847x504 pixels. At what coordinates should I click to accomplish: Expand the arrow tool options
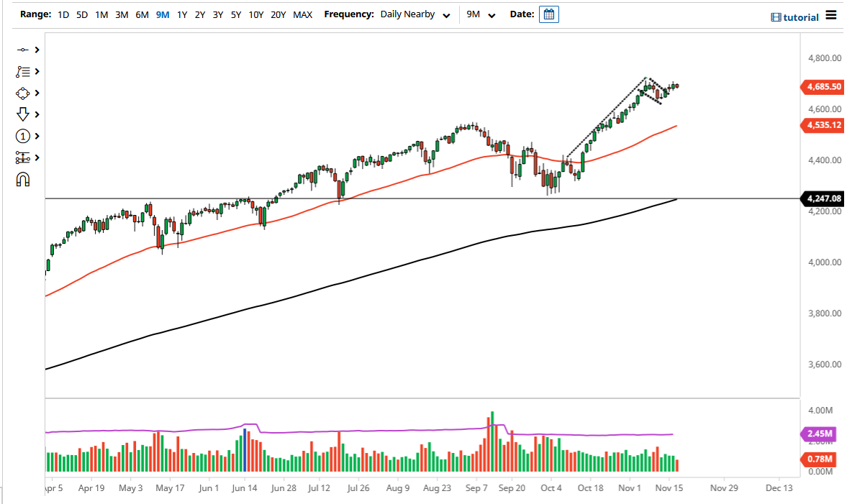[x=37, y=114]
